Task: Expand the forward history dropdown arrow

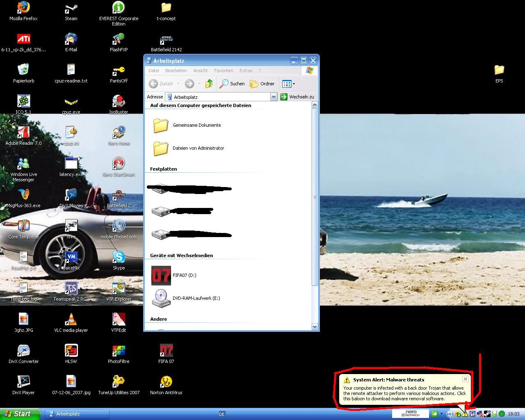Action: coord(199,84)
